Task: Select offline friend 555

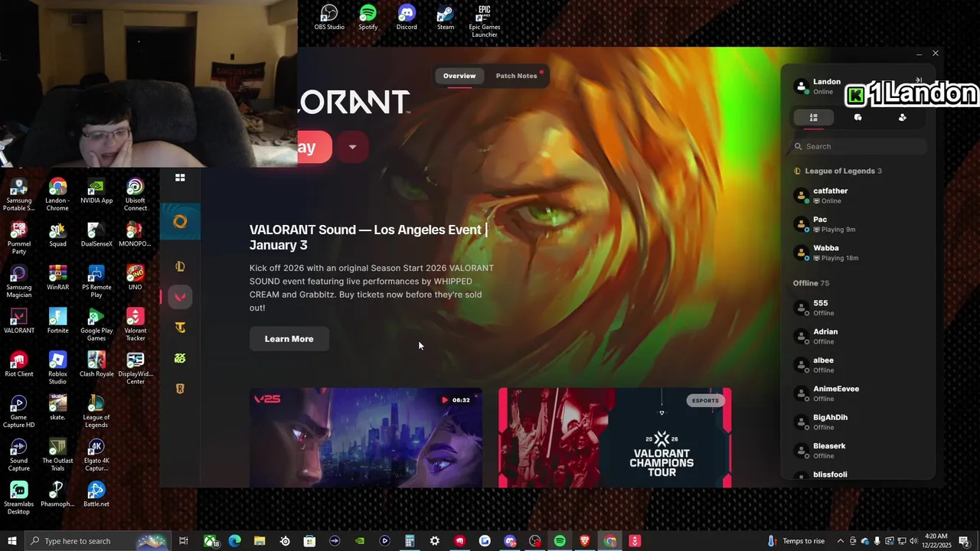Action: (859, 308)
